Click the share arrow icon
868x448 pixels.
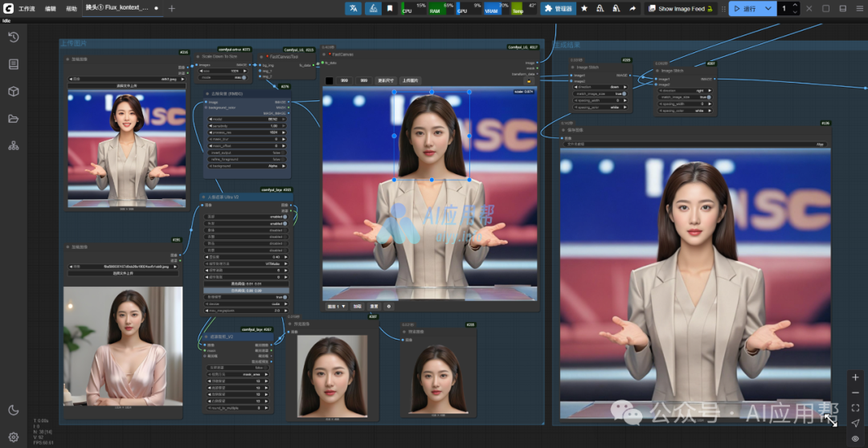[x=633, y=8]
